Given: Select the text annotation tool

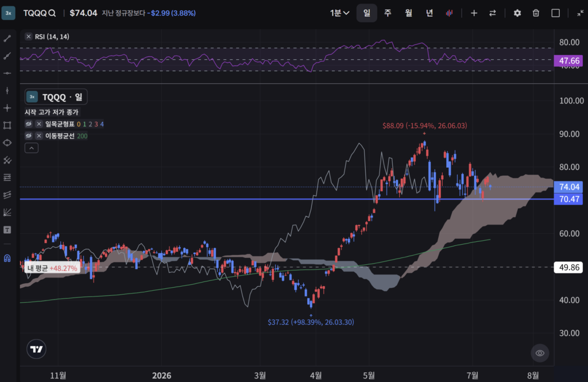Looking at the screenshot, I should 7,230.
